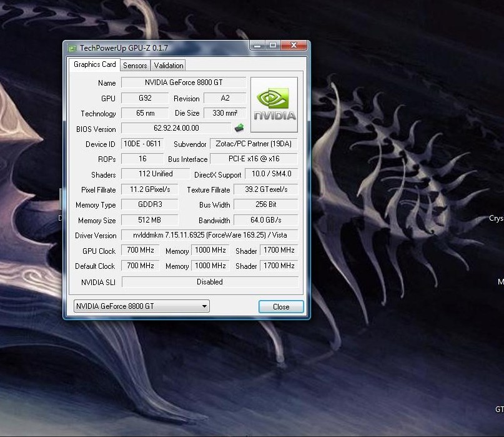Click the Subvendor field Zotac/PC Partner

tap(254, 144)
